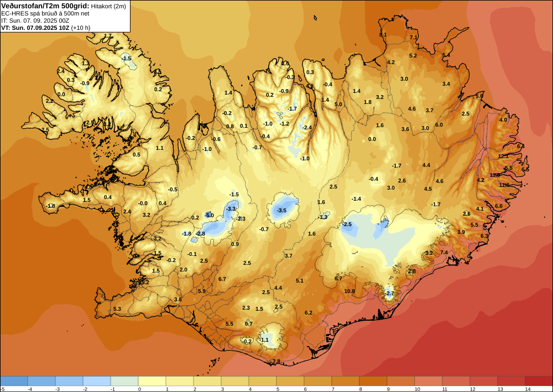Click the 6.6 temperature value
The height and width of the screenshot is (392, 553).
point(499,206)
